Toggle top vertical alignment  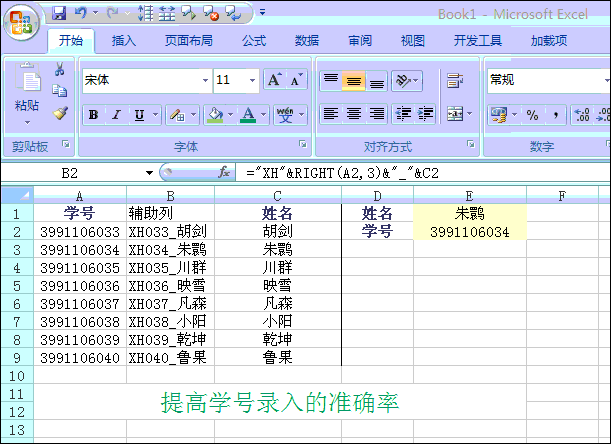331,81
